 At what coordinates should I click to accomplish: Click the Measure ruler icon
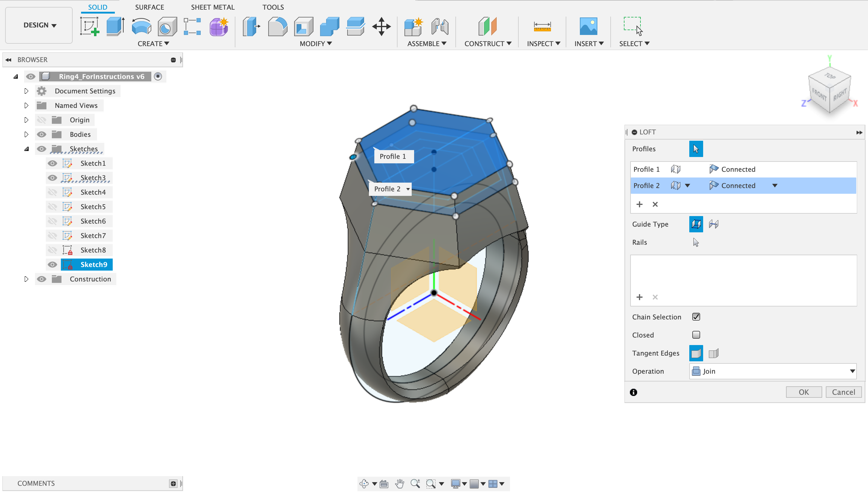pos(542,27)
